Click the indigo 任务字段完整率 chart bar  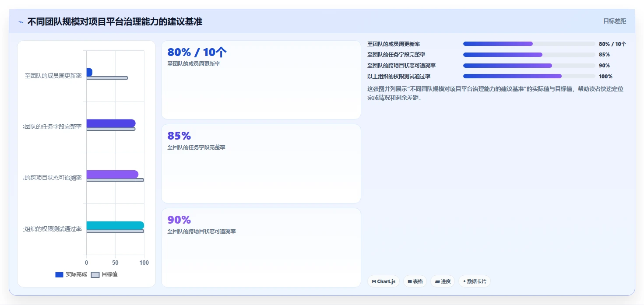pos(111,123)
